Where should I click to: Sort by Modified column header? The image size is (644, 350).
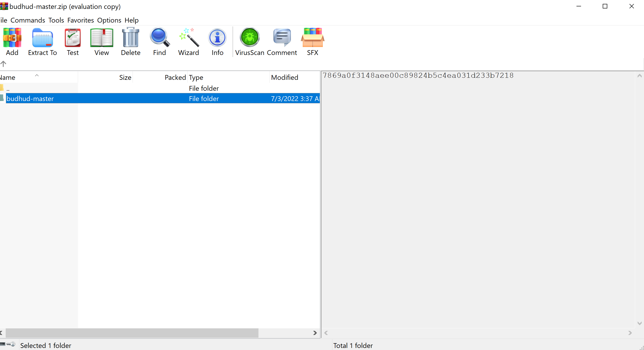[x=284, y=78]
